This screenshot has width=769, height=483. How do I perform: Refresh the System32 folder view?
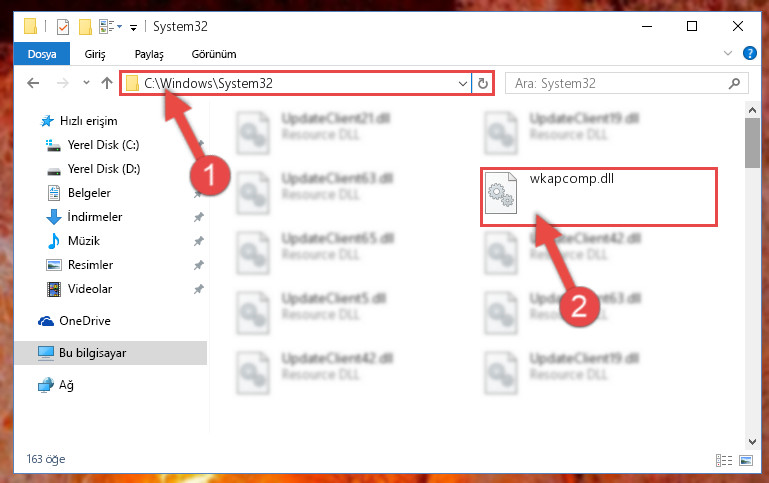point(483,83)
